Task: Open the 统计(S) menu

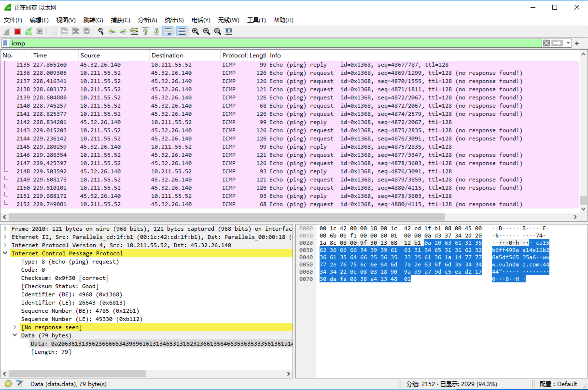Action: click(x=174, y=20)
